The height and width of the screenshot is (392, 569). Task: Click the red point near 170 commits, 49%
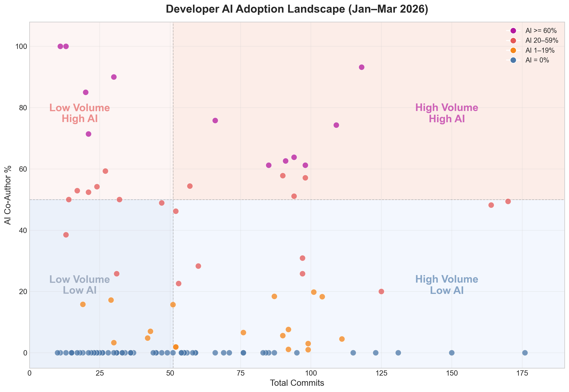pyautogui.click(x=508, y=201)
